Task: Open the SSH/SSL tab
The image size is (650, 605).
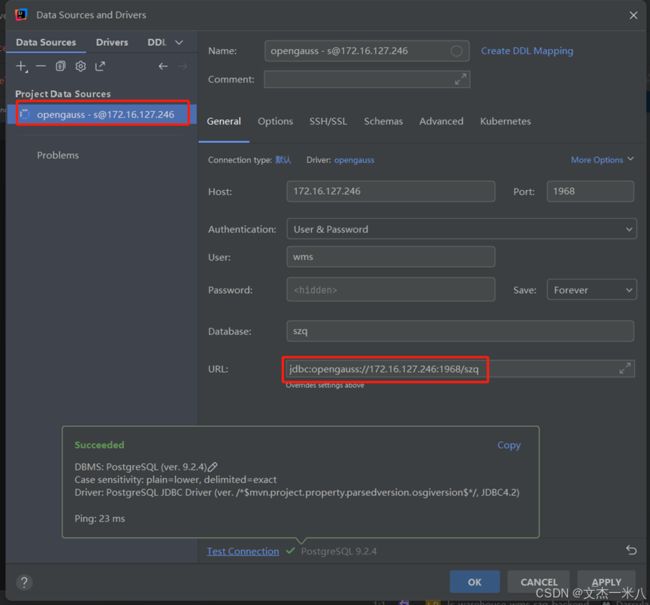Action: pos(328,121)
